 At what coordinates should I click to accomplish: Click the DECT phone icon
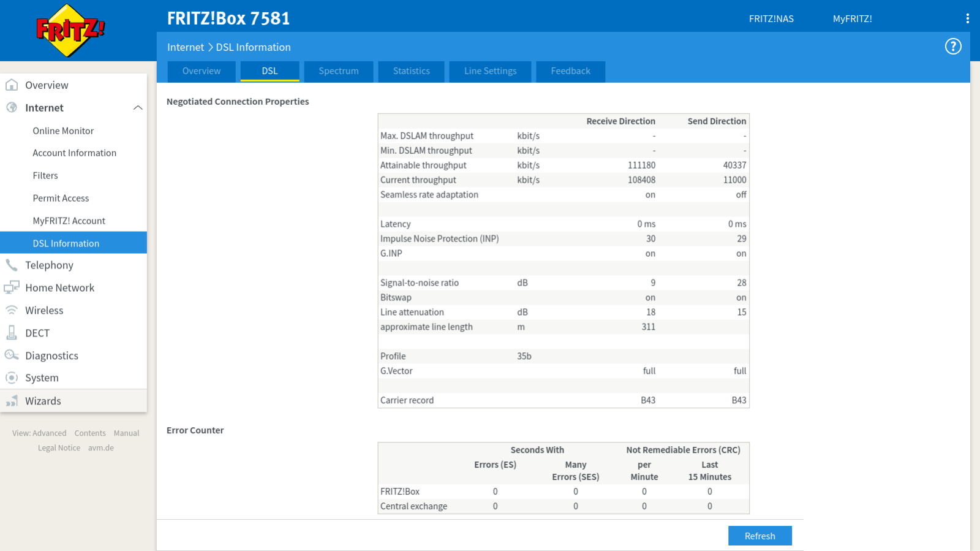[12, 333]
